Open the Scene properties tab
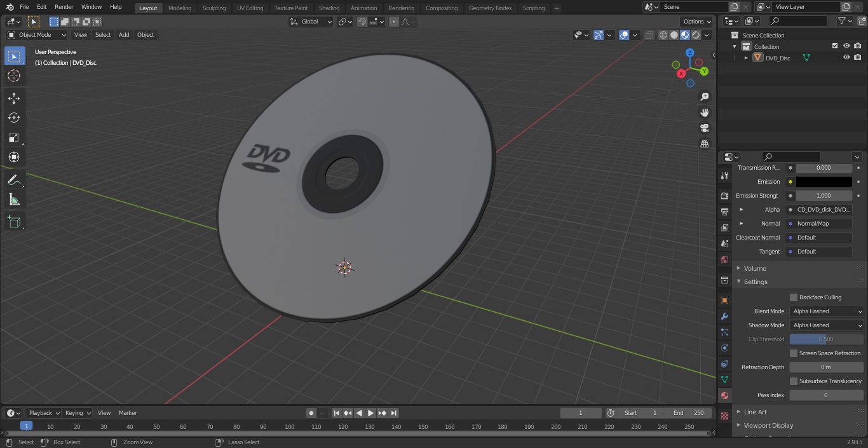This screenshot has height=448, width=868. [x=724, y=243]
